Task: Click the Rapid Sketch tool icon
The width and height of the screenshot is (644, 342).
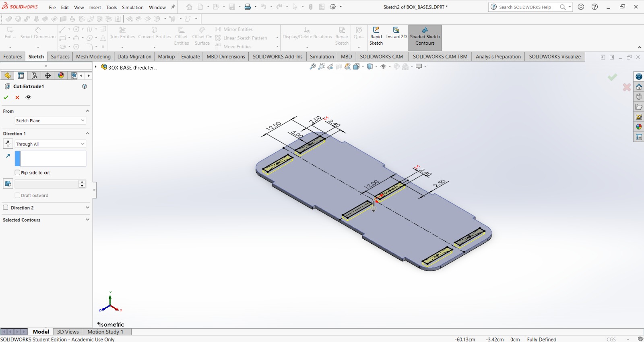Action: [376, 30]
